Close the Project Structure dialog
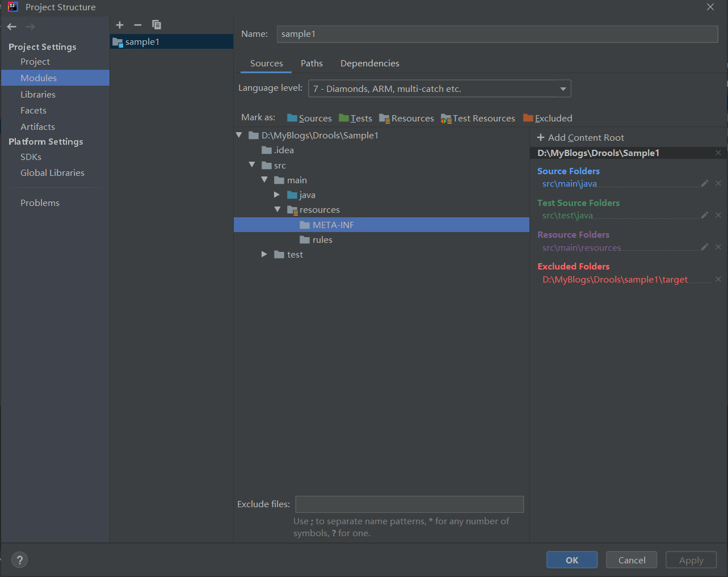 point(710,7)
